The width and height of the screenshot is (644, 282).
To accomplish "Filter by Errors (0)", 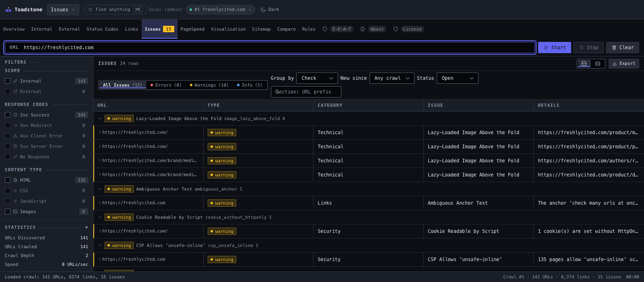I will 166,85.
